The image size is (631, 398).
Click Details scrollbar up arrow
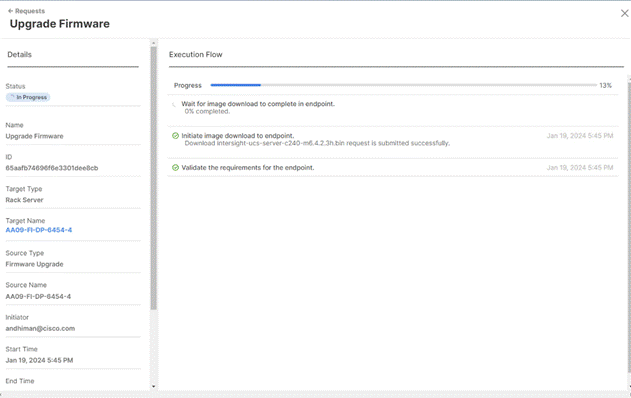pyautogui.click(x=153, y=43)
